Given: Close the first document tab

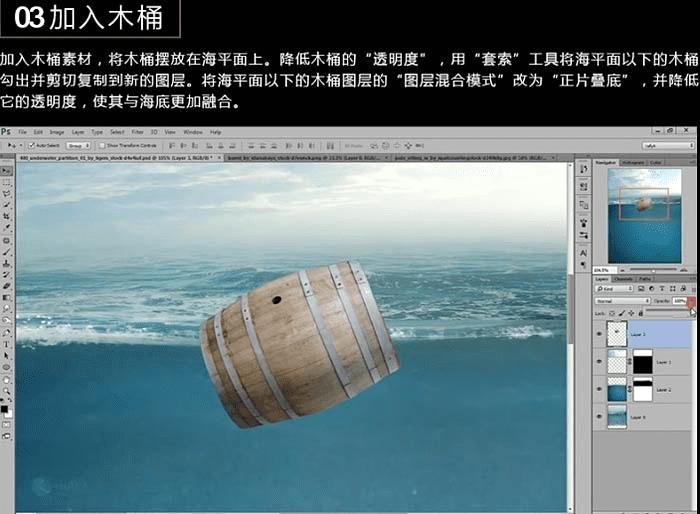Looking at the screenshot, I should tap(219, 158).
